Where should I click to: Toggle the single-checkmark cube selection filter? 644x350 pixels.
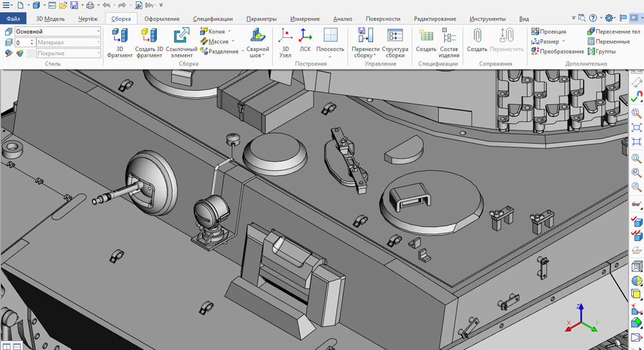(637, 221)
